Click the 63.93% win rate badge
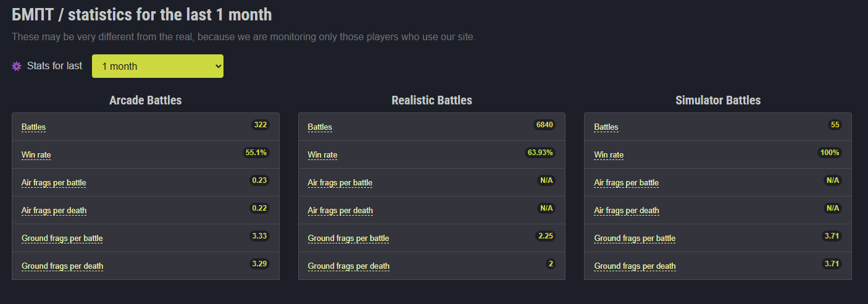The width and height of the screenshot is (868, 304). click(x=540, y=153)
